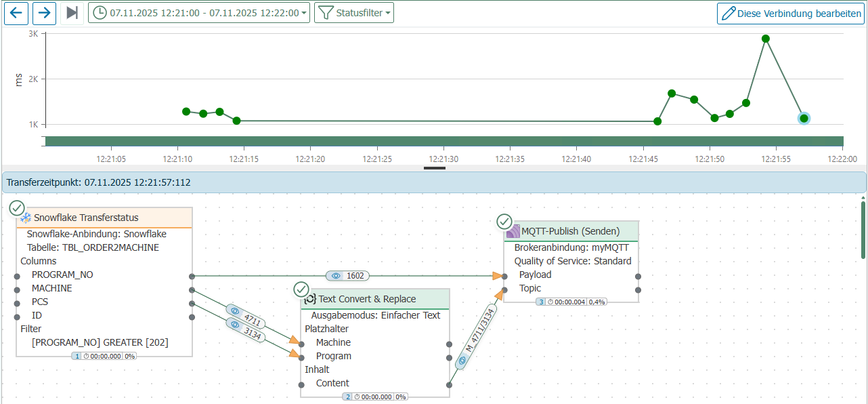
Task: Click the MQTT-Publish node icon
Action: click(513, 231)
